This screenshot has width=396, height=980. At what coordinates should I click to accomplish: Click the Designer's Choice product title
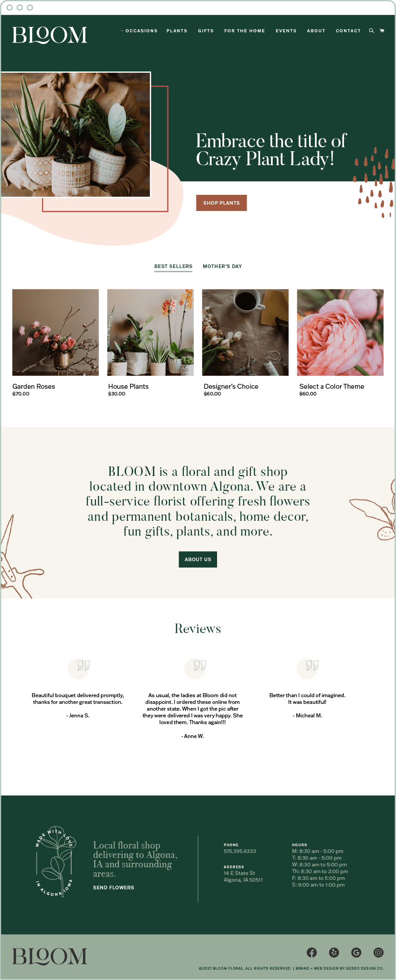pos(231,387)
